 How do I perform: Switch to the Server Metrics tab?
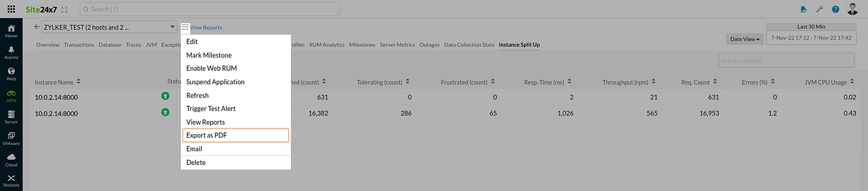tap(397, 45)
